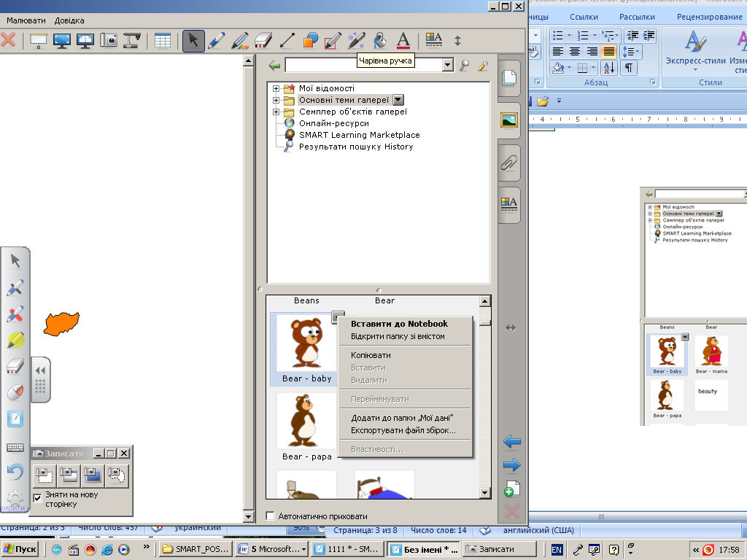
Task: Choose the Lines tool
Action: click(x=286, y=41)
